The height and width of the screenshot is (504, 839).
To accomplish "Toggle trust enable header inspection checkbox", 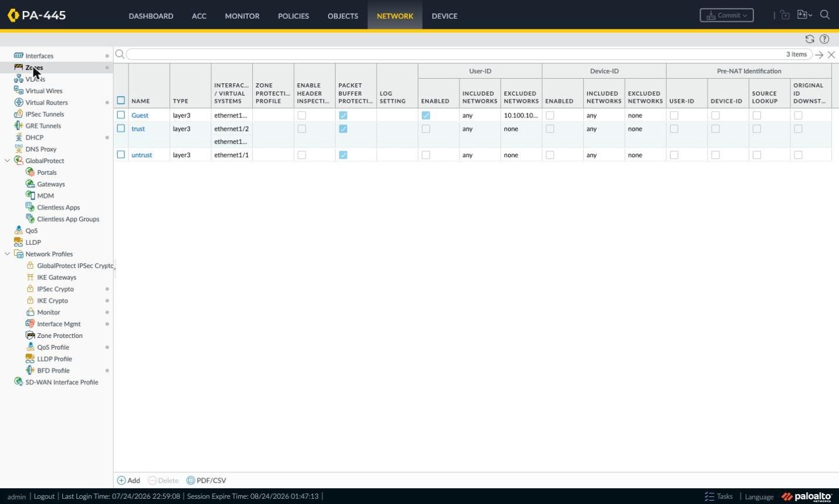I will click(302, 129).
